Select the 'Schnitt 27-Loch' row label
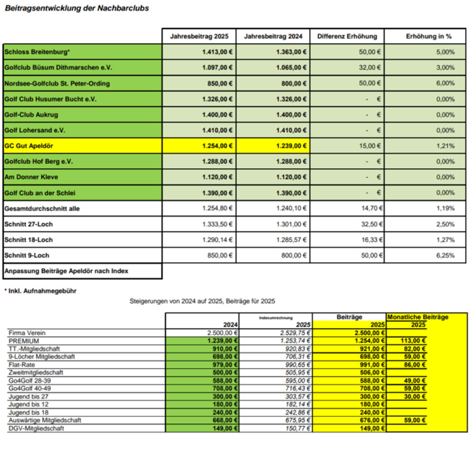Image resolution: width=476 pixels, height=450 pixels. [x=29, y=224]
